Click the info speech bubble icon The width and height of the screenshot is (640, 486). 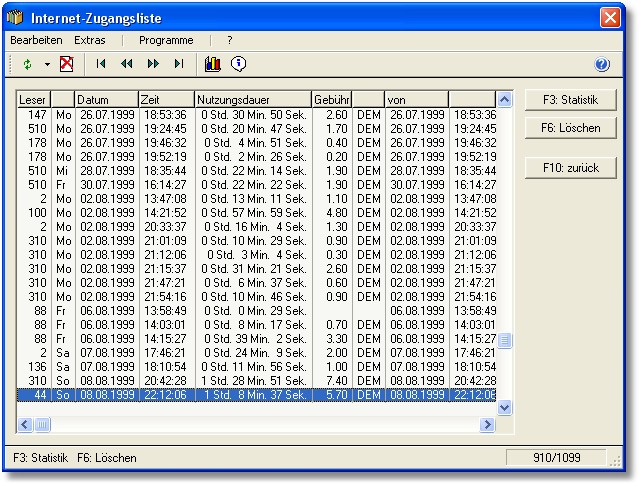(238, 64)
